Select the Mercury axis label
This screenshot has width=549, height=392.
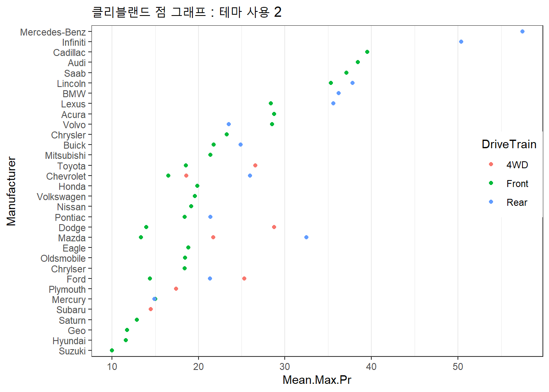[69, 300]
